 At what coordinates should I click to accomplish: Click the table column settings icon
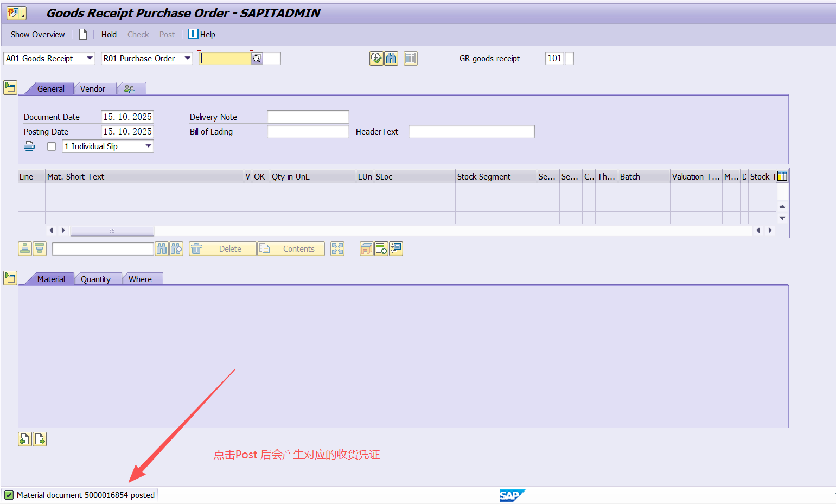[x=782, y=176]
